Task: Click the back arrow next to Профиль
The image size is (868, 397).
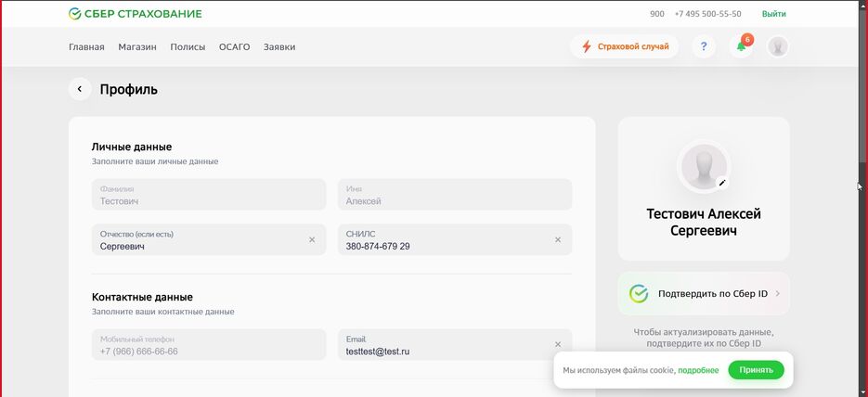Action: pyautogui.click(x=80, y=90)
